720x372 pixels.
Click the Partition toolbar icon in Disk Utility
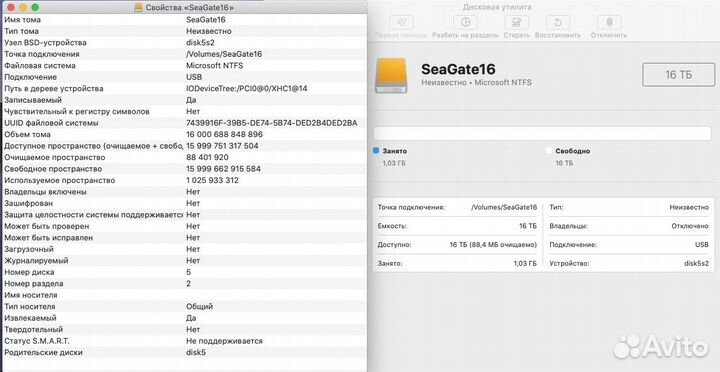[x=465, y=22]
